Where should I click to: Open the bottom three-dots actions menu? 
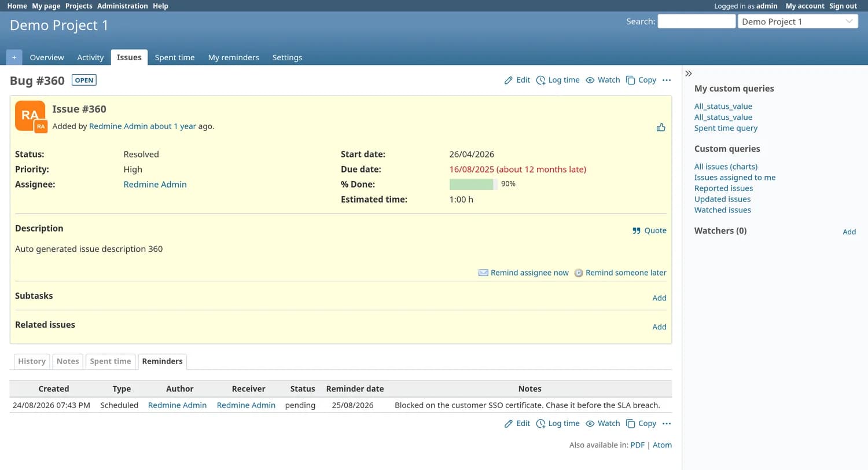tap(667, 424)
